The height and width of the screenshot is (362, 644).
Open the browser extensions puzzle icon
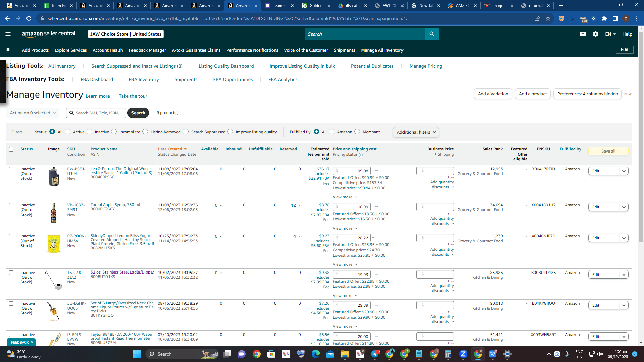click(604, 18)
